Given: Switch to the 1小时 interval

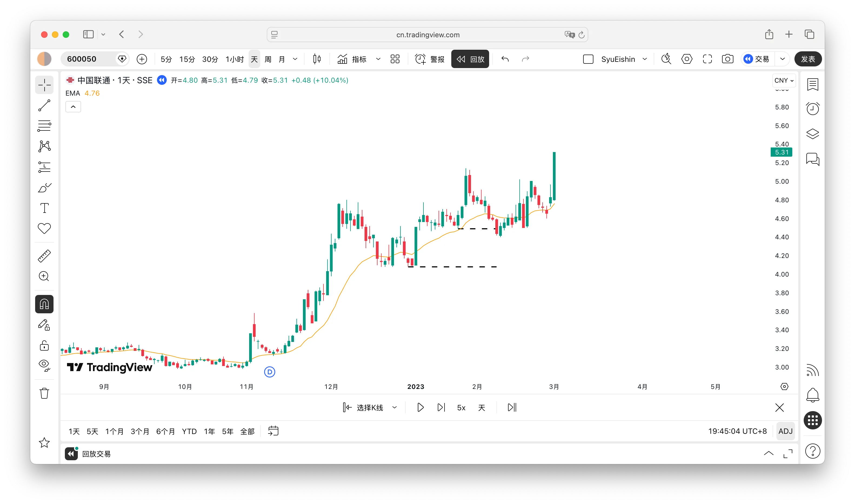Looking at the screenshot, I should click(x=235, y=59).
